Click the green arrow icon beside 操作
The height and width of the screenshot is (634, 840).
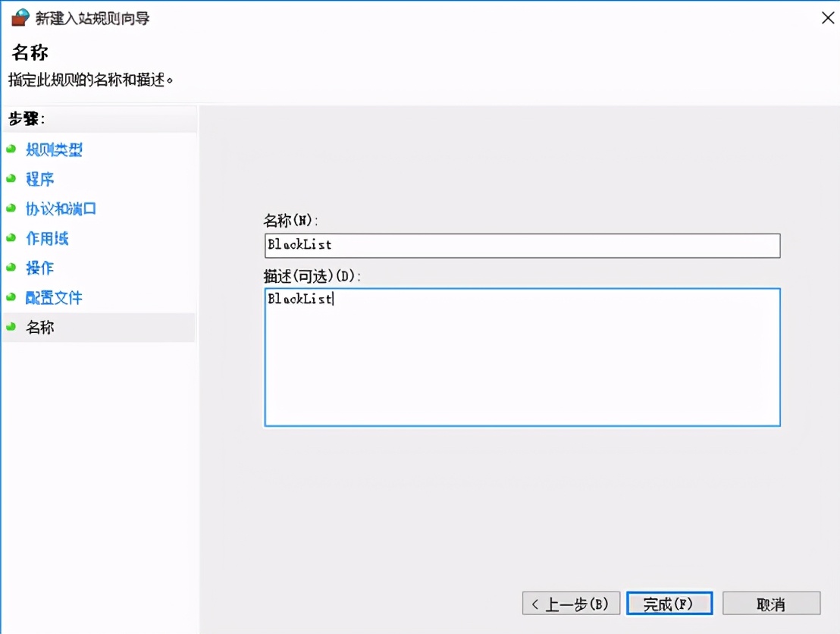[x=11, y=268]
